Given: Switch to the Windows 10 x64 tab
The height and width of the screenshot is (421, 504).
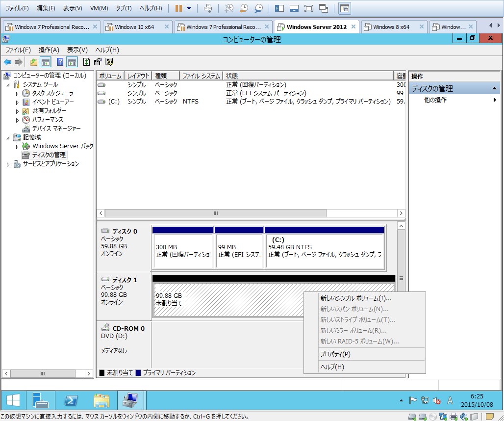Looking at the screenshot, I should pyautogui.click(x=138, y=26).
